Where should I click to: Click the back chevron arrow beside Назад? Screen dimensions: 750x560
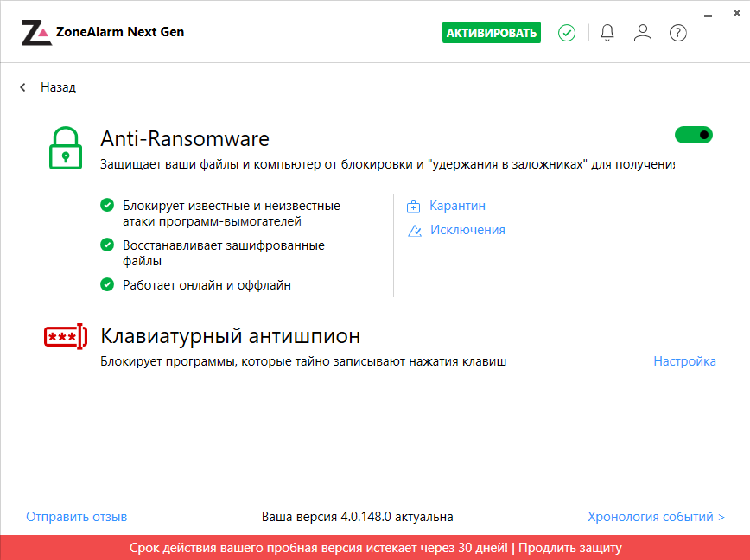pos(22,87)
